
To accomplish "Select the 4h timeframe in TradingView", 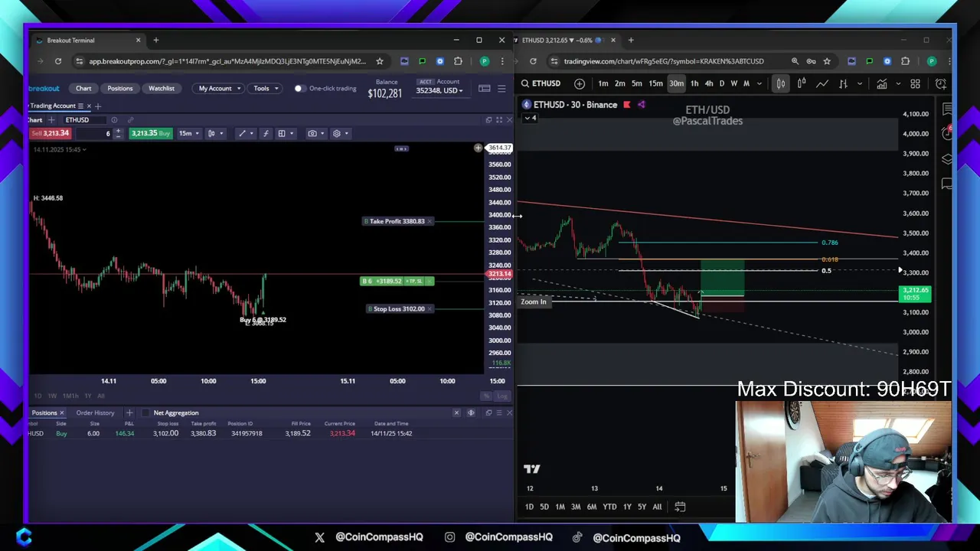I will point(709,83).
